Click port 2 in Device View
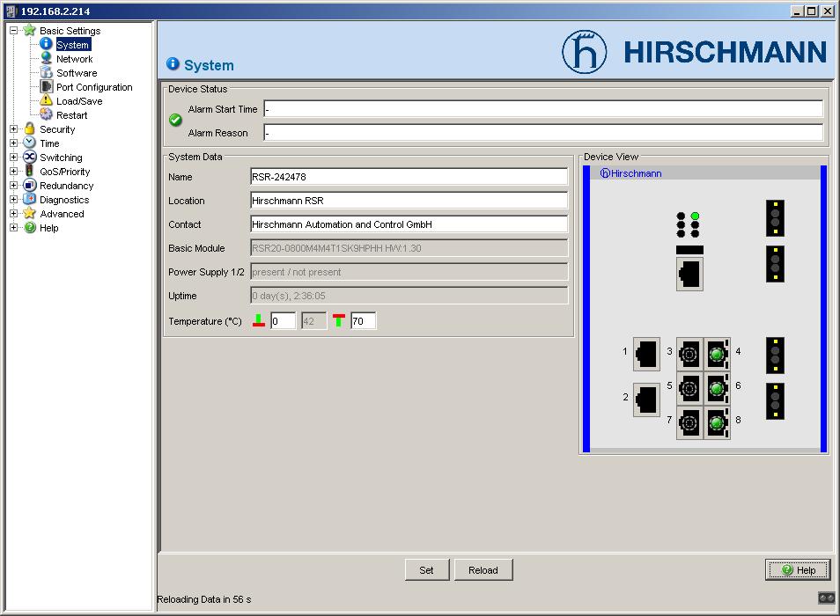 (646, 400)
